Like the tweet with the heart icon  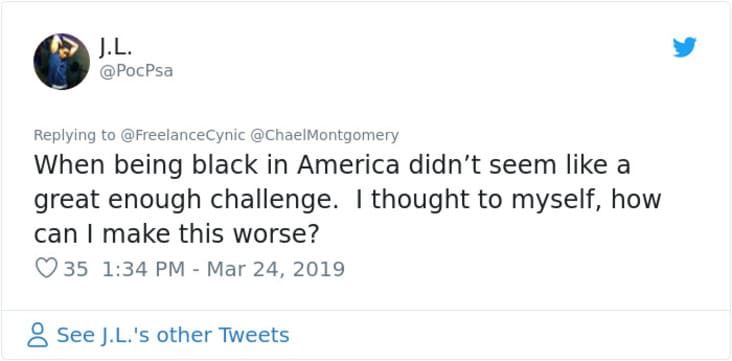pos(46,268)
